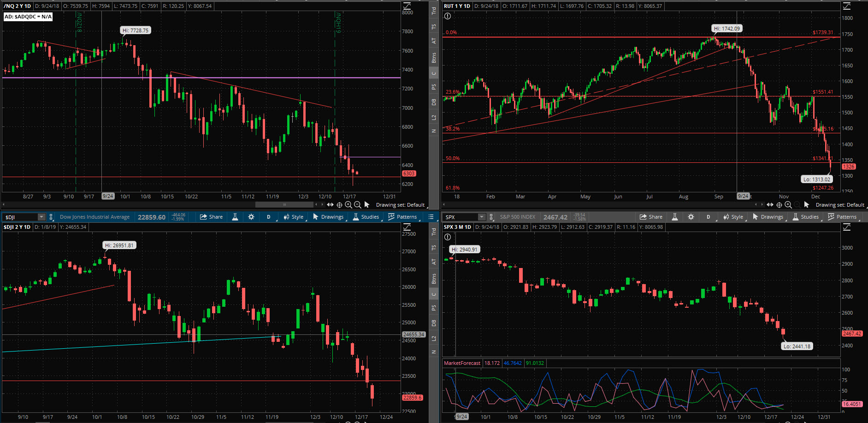Image resolution: width=868 pixels, height=423 pixels.
Task: Switch to the Btns tab beside the $DJI chart
Action: click(x=434, y=279)
